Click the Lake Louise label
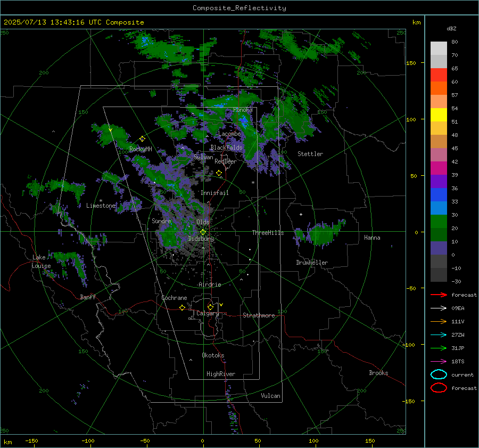The image size is (479, 448). [x=41, y=262]
